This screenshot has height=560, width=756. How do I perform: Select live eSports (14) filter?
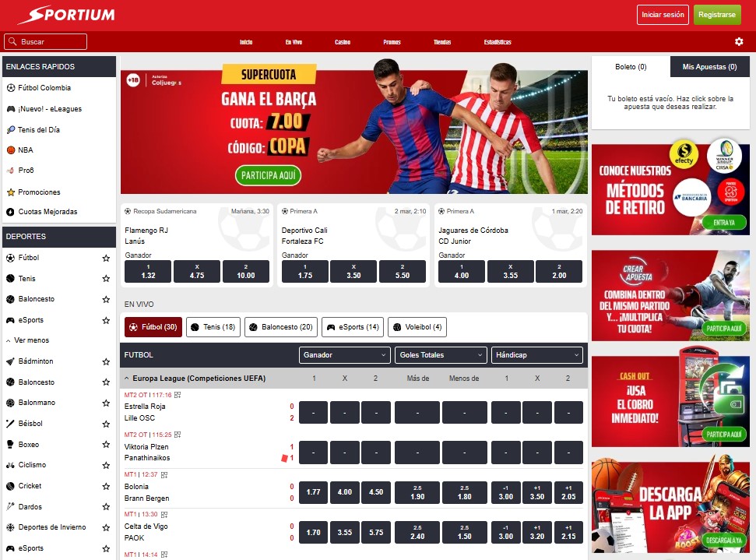353,327
